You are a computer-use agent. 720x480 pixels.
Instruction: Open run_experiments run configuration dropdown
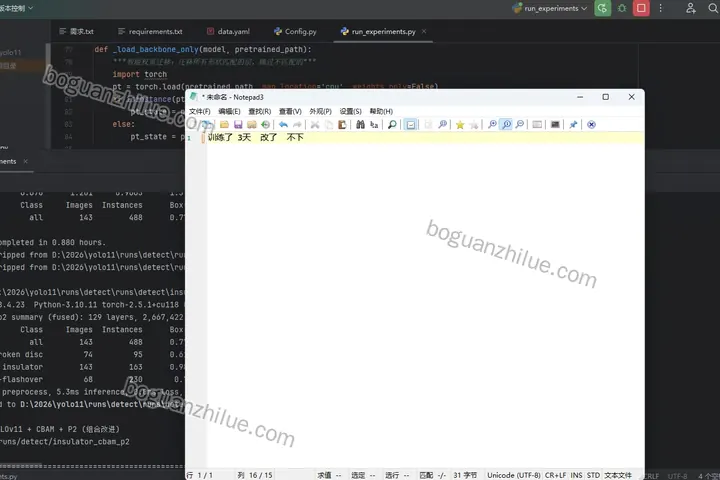pos(550,8)
